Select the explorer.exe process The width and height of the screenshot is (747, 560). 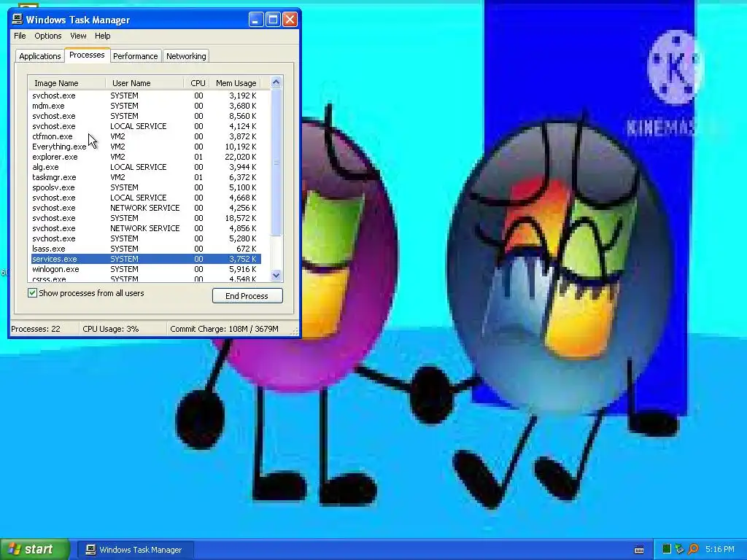pos(146,157)
